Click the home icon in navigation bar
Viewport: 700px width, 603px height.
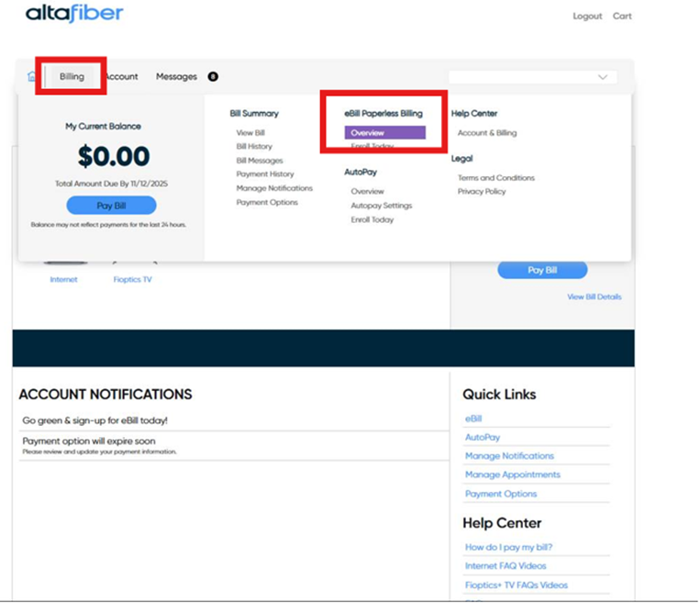32,77
